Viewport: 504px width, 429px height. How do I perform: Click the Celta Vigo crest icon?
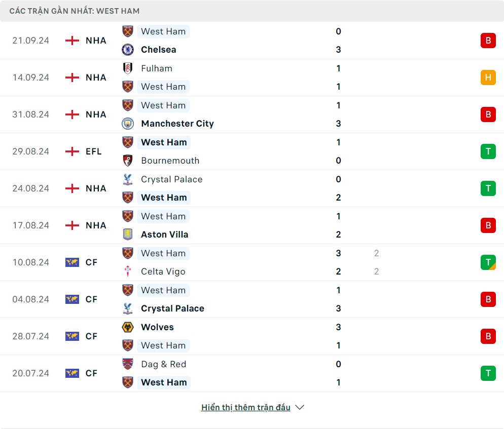click(x=128, y=271)
